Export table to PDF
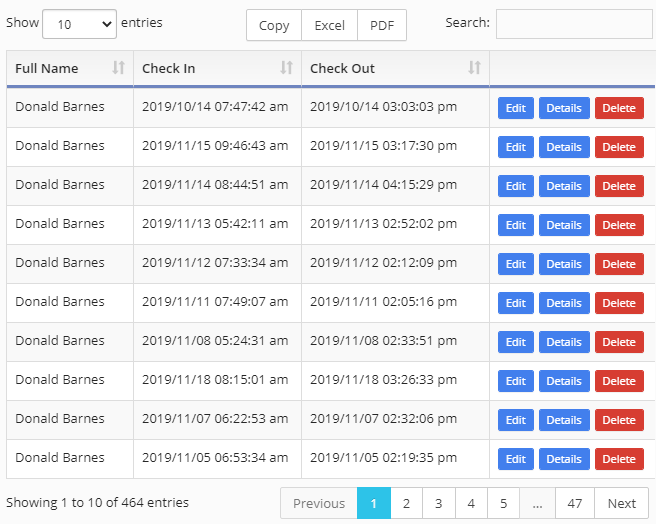This screenshot has height=524, width=656. pos(382,26)
